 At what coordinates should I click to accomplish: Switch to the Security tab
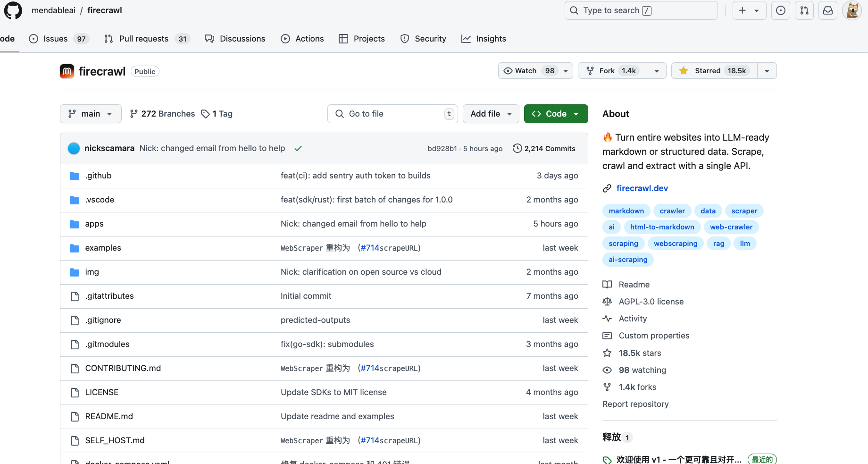(x=423, y=39)
